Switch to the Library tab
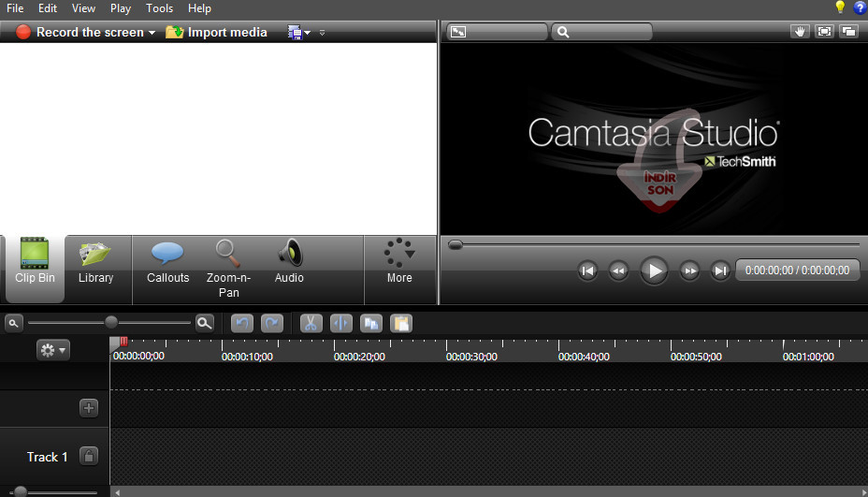The width and height of the screenshot is (868, 497). coord(95,261)
